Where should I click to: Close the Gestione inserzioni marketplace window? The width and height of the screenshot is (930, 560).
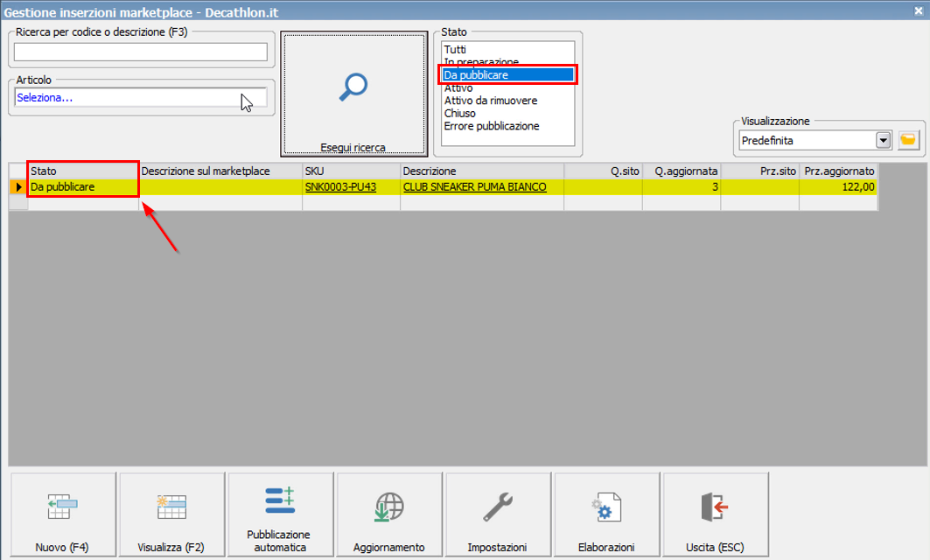[x=918, y=10]
